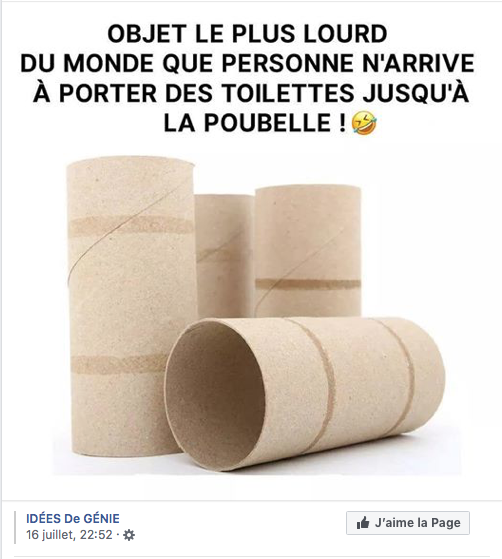
Task: Open the IDÉES De GÉNIE page link
Action: coord(73,518)
